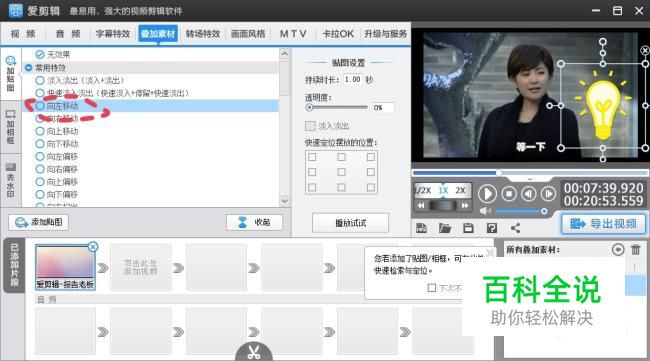The image size is (650, 361).
Task: Choose 淡入淡出 effect radio button
Action: pos(40,80)
